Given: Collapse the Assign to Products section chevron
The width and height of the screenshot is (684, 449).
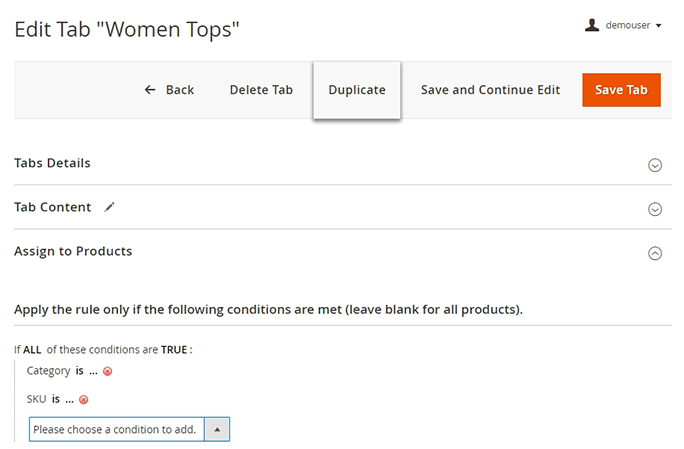Looking at the screenshot, I should [655, 253].
